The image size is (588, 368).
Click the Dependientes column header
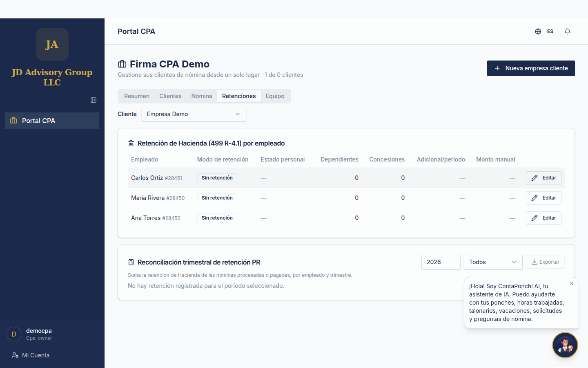coord(339,159)
